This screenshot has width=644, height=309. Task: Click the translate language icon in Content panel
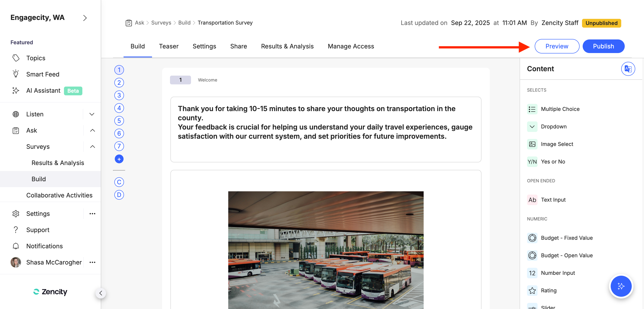click(x=628, y=69)
